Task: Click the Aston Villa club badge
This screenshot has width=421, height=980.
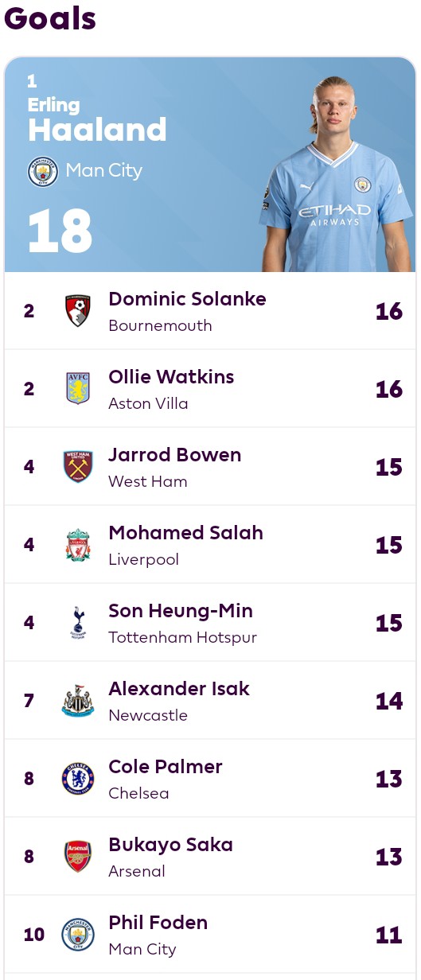Action: (x=78, y=388)
